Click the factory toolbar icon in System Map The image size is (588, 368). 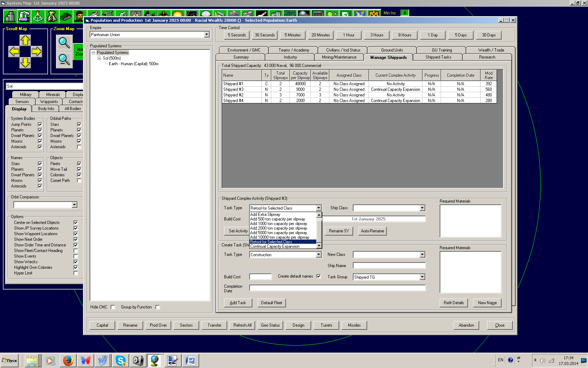click(x=24, y=16)
